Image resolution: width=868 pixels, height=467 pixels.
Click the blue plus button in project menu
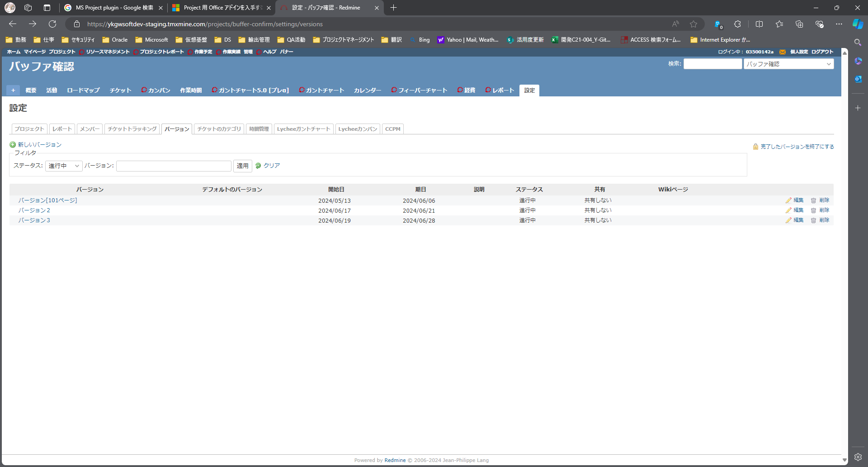(13, 91)
